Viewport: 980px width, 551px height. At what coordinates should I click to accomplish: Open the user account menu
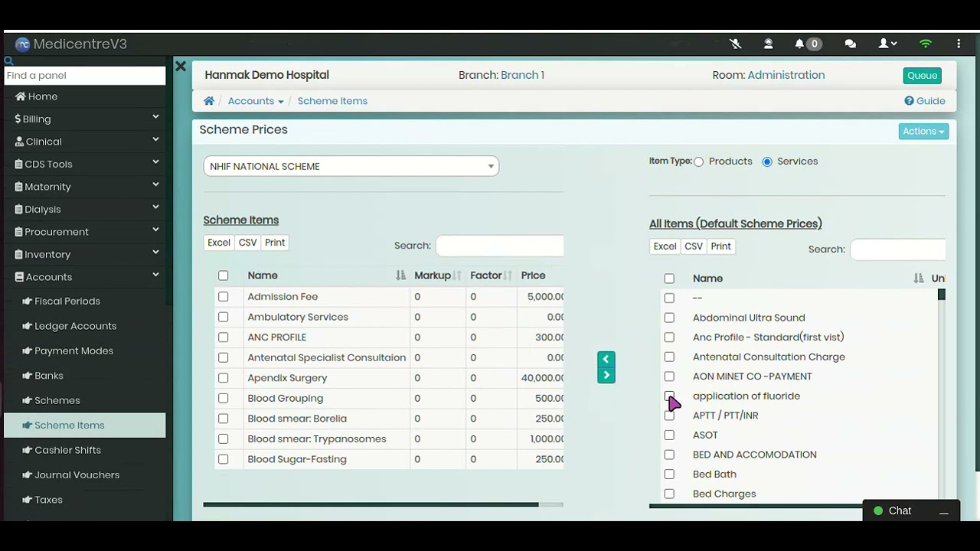click(x=887, y=44)
